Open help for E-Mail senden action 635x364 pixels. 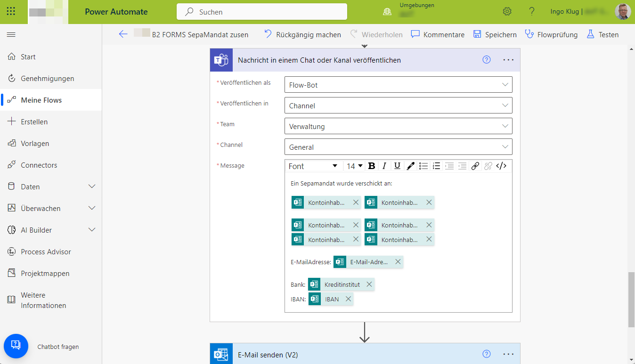click(487, 354)
